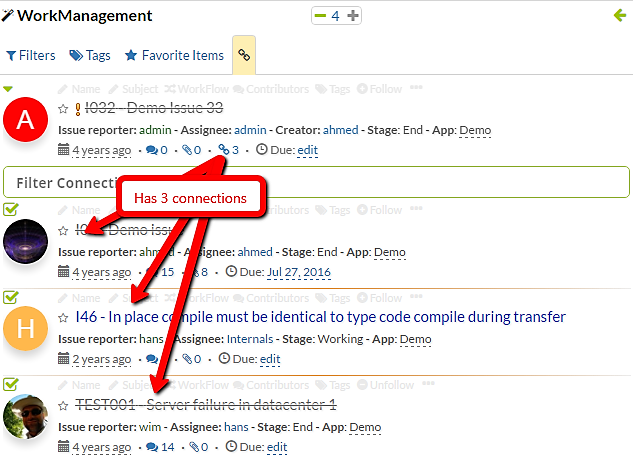Toggle the checkbox for the TEST001 item
This screenshot has height=460, width=633.
10,384
